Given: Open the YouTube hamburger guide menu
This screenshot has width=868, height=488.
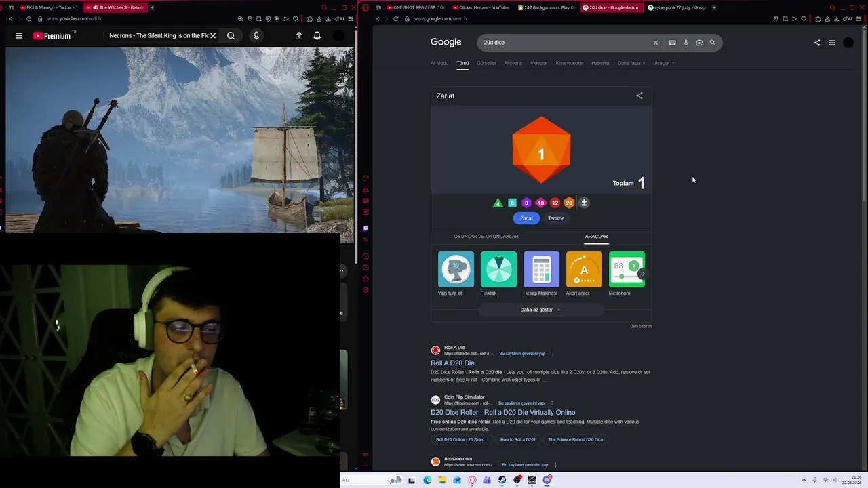Looking at the screenshot, I should coord(19,35).
